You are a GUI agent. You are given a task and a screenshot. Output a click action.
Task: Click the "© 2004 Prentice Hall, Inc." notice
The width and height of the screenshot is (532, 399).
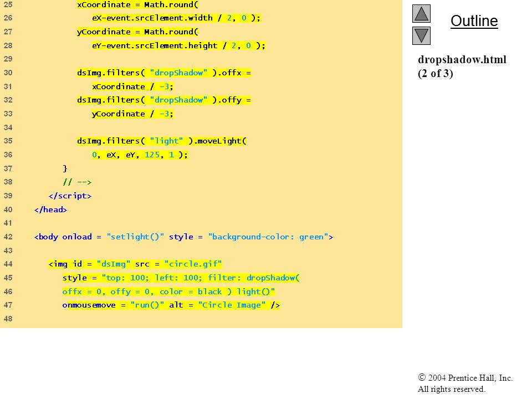click(x=465, y=377)
